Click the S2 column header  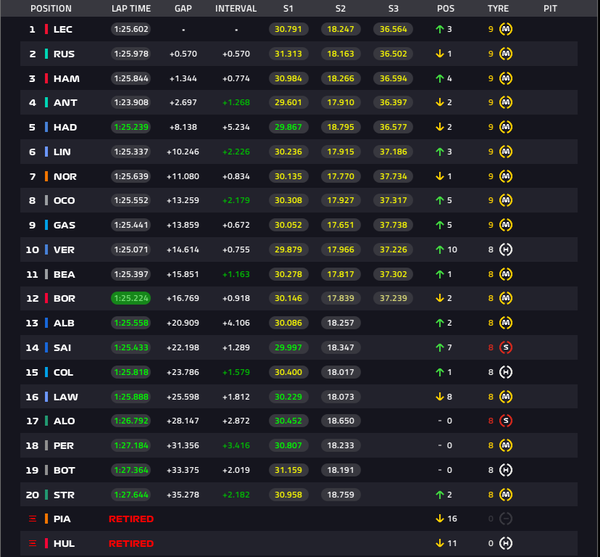coord(341,8)
